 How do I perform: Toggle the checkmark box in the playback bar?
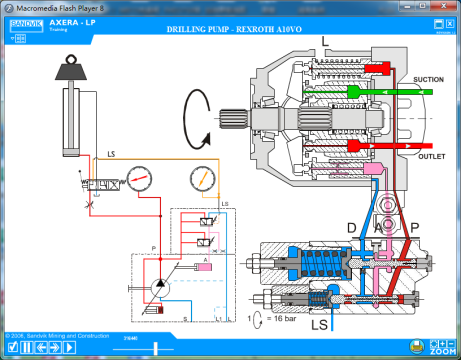(x=13, y=348)
